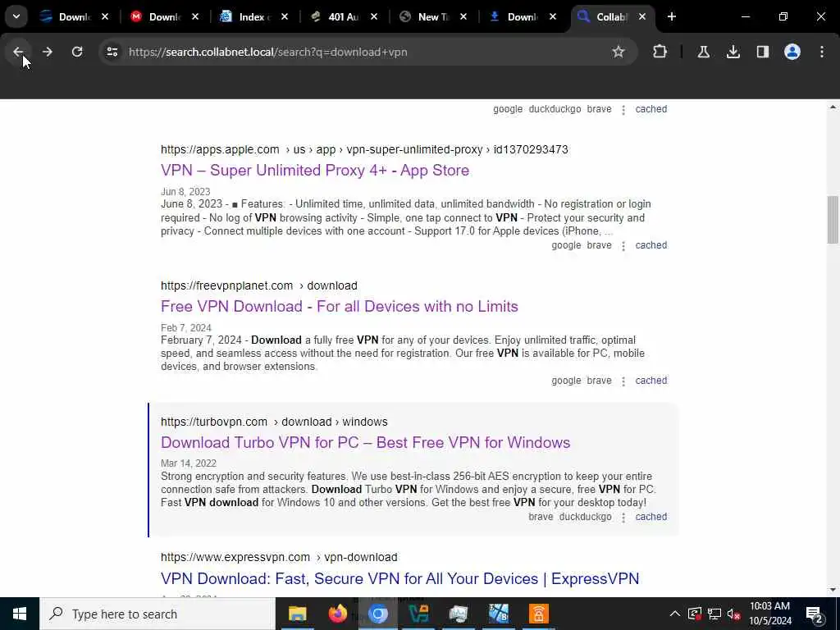Click the address bar URL
Image resolution: width=840 pixels, height=630 pixels.
coord(268,52)
